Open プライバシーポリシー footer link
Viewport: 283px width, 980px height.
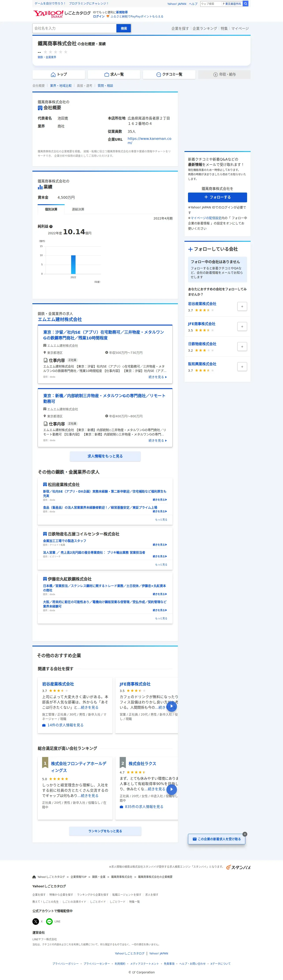[65, 964]
